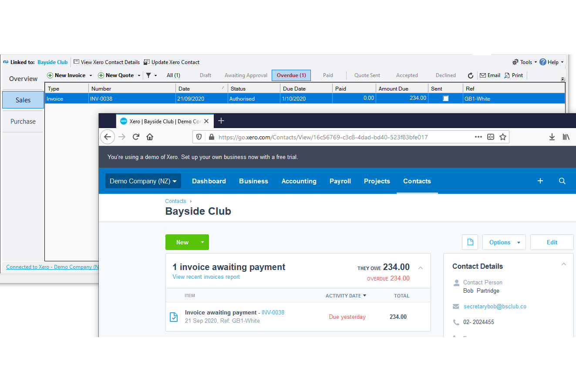Image resolution: width=576 pixels, height=392 pixels.
Task: Open View Xero Contact Details
Action: pyautogui.click(x=107, y=62)
